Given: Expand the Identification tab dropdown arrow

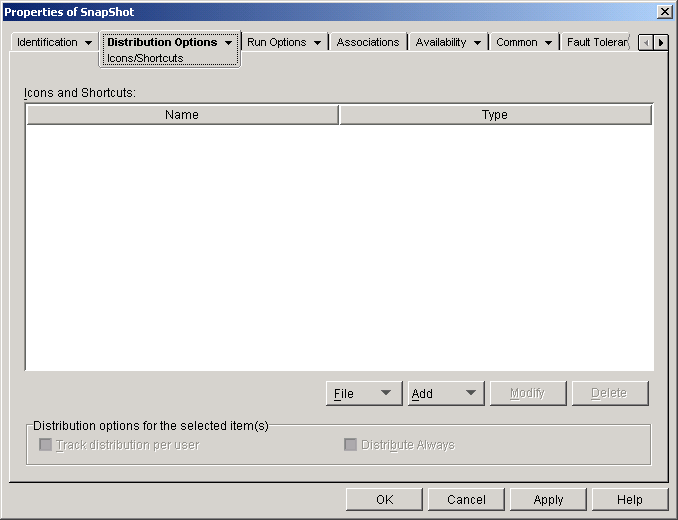Looking at the screenshot, I should click(x=88, y=43).
